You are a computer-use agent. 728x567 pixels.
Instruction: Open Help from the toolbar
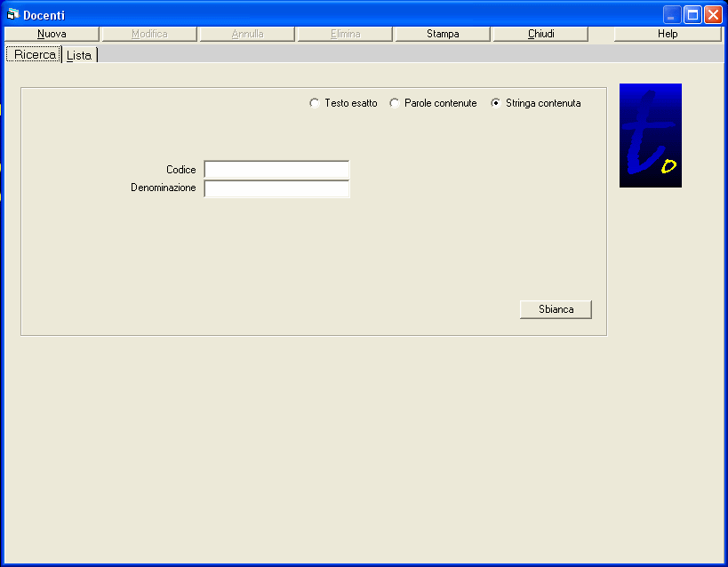tap(667, 34)
